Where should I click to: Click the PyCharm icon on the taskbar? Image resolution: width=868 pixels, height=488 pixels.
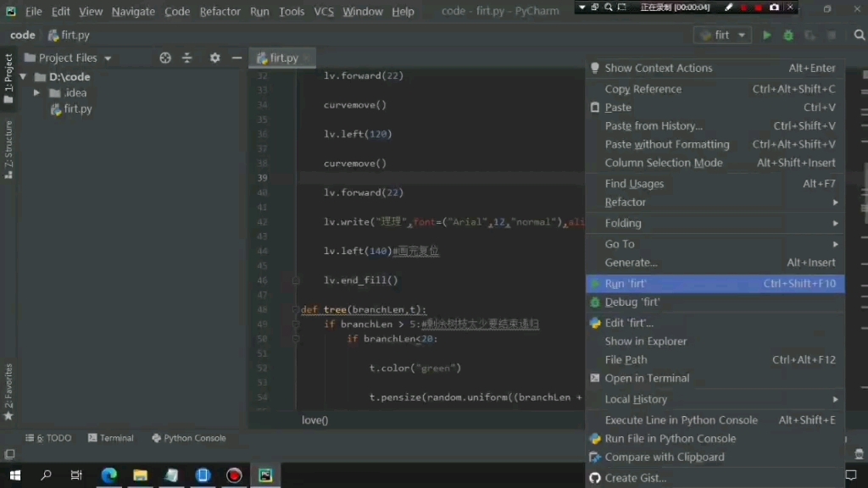pyautogui.click(x=264, y=475)
